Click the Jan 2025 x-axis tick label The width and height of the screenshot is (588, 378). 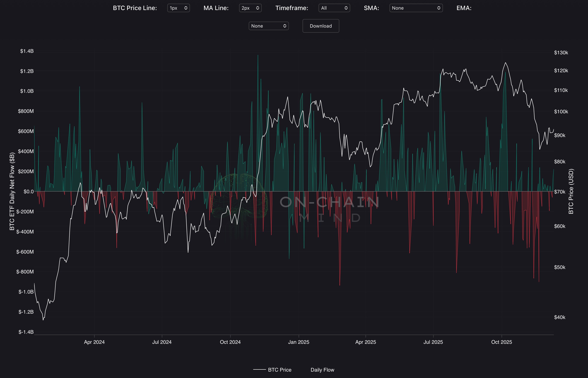(298, 342)
